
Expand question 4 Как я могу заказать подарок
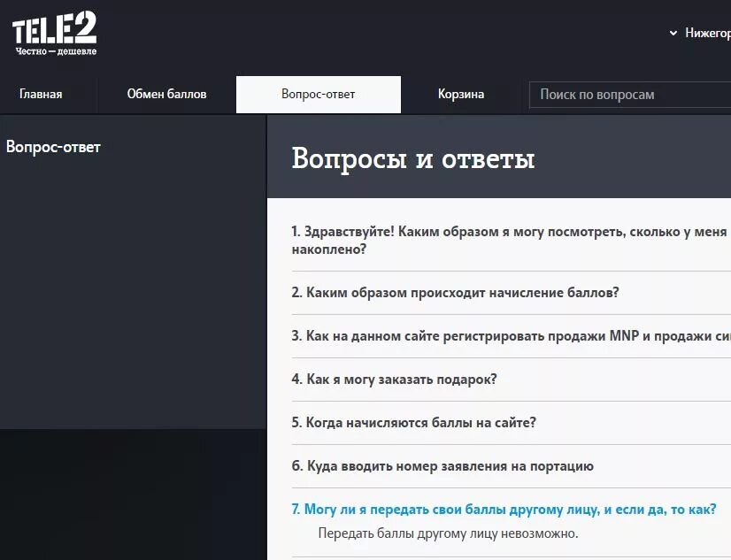[394, 380]
